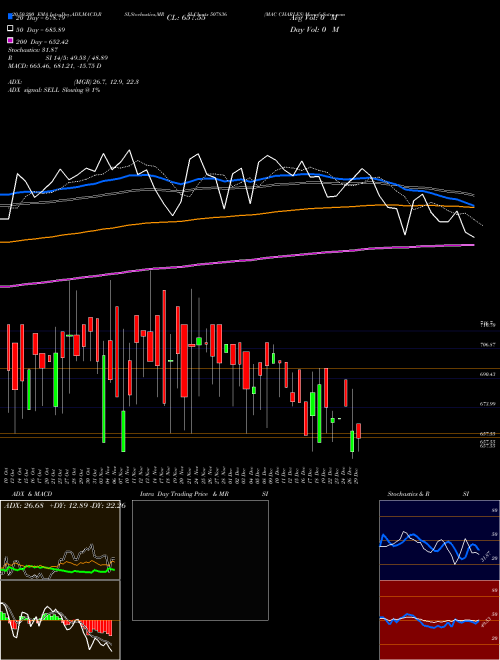Viewport: 500px width, 660px height.
Task: Click the 'Stochastics: 31.87' reading
Action: click(33, 50)
